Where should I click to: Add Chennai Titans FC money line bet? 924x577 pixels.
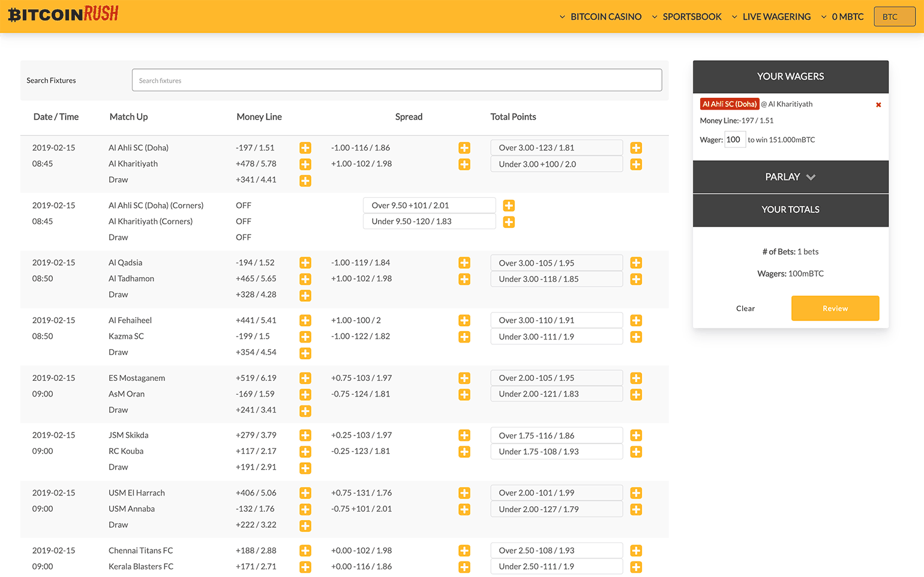[305, 551]
